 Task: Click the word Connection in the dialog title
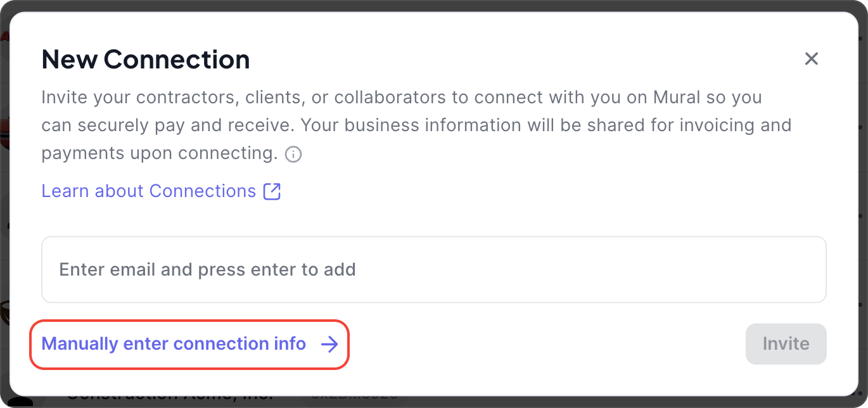coord(177,60)
